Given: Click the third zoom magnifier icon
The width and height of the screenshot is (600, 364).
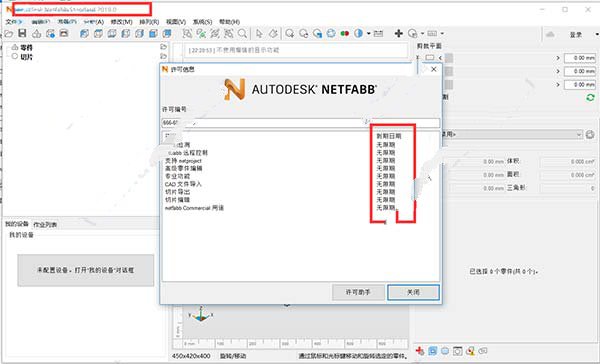Looking at the screenshot, I should [x=215, y=34].
